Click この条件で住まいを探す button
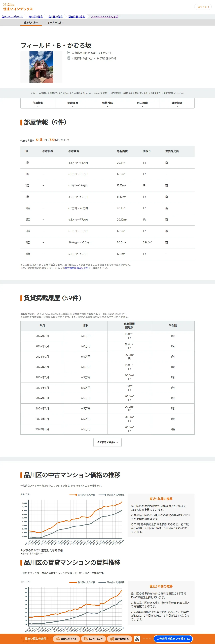The image size is (215, 644). [173, 639]
